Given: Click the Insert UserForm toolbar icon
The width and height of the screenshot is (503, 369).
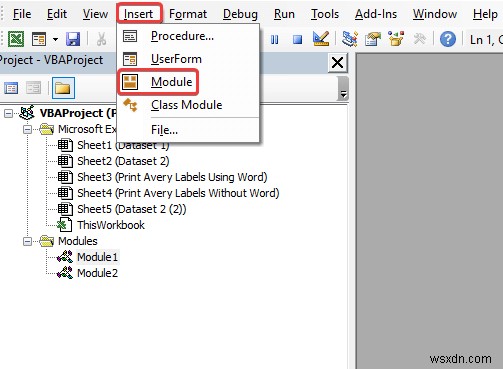Looking at the screenshot, I should [x=39, y=39].
